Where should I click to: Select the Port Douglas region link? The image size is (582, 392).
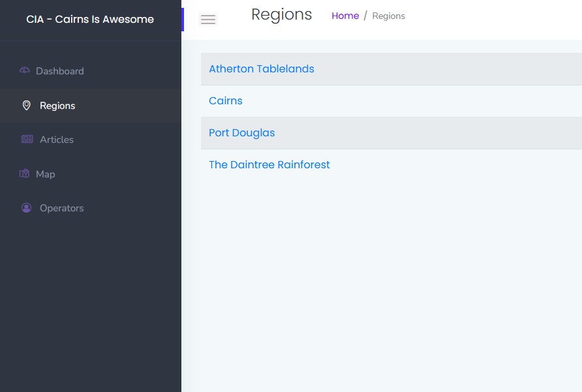(x=242, y=132)
